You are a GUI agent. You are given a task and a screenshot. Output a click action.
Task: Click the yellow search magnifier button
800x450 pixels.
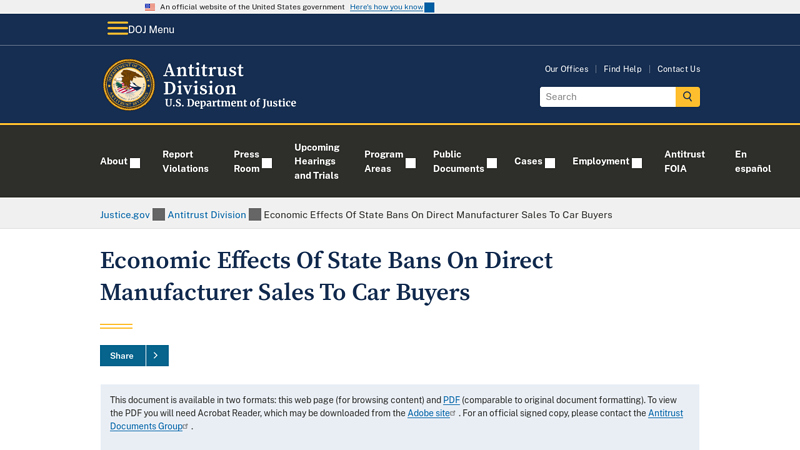click(x=688, y=96)
